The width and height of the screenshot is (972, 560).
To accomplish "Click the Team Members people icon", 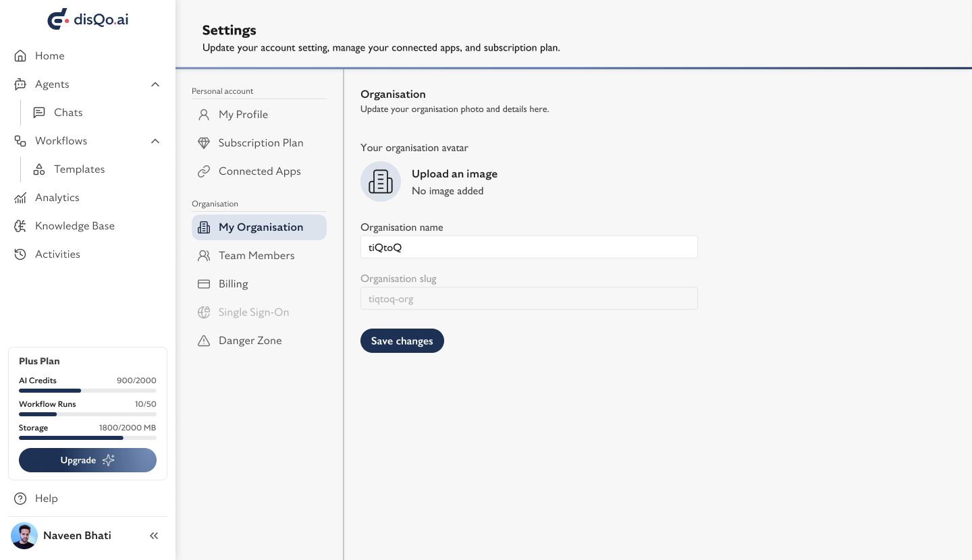I will pyautogui.click(x=204, y=256).
